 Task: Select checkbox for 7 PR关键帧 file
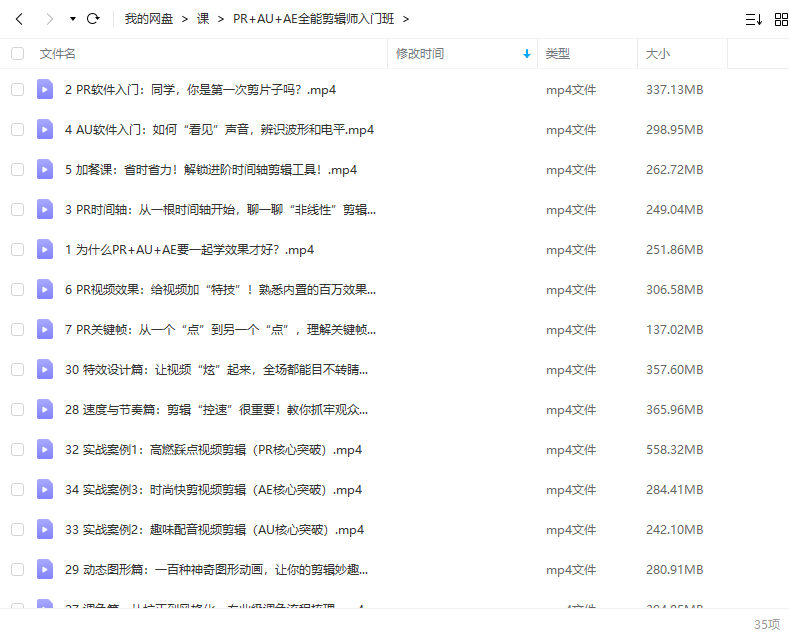17,330
